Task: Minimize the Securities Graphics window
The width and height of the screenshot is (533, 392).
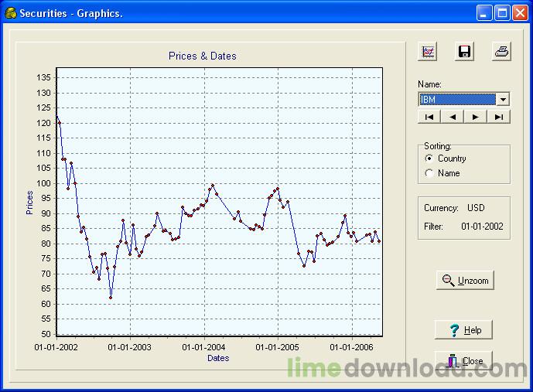Action: point(483,12)
